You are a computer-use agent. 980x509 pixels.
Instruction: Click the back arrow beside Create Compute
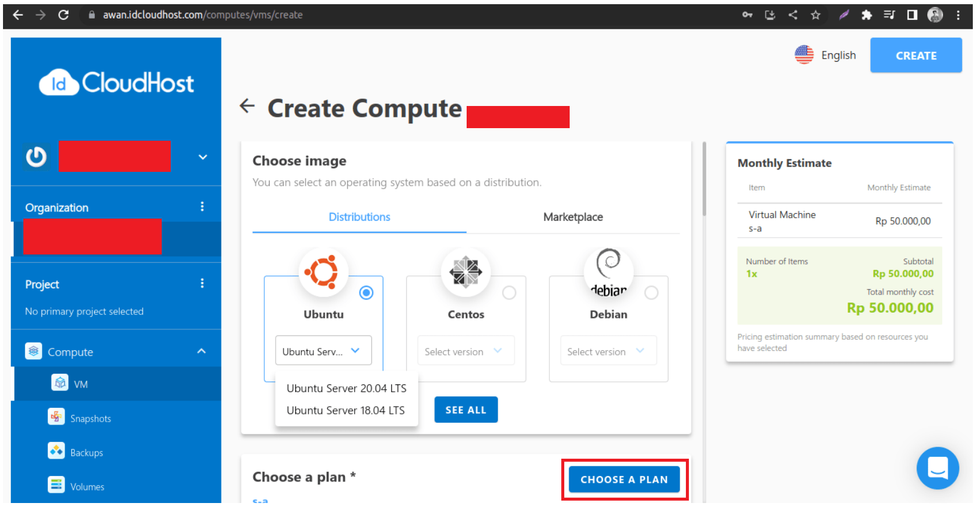click(247, 107)
